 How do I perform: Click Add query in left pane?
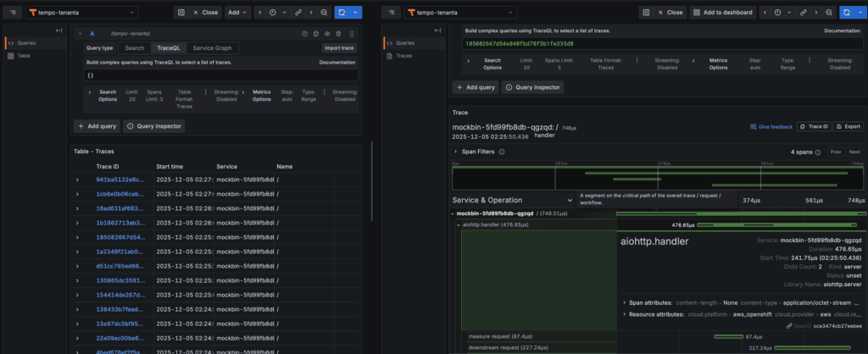[97, 126]
